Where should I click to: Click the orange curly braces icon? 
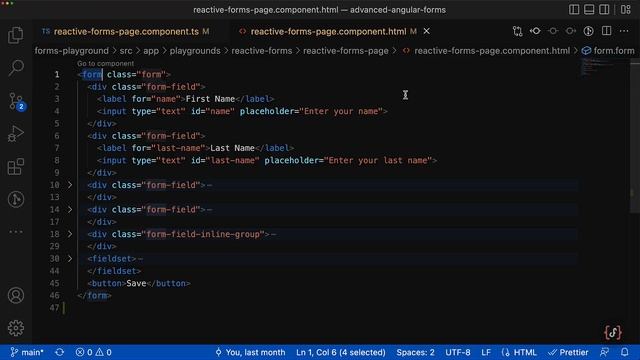pos(613,332)
